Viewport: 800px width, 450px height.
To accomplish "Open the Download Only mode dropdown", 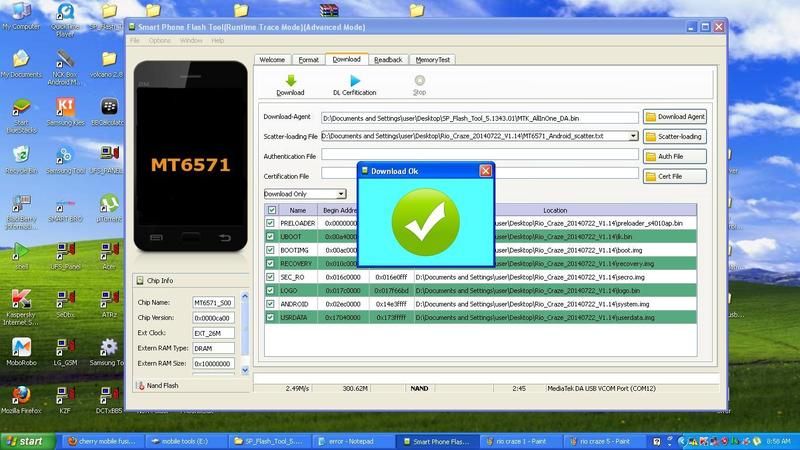I will (341, 194).
